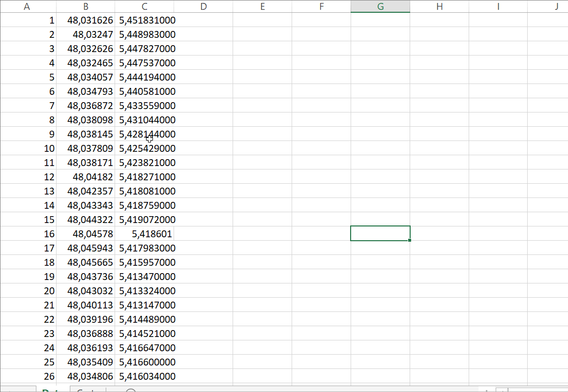
Task: Click cell containing 5,440581000
Action: click(x=145, y=91)
